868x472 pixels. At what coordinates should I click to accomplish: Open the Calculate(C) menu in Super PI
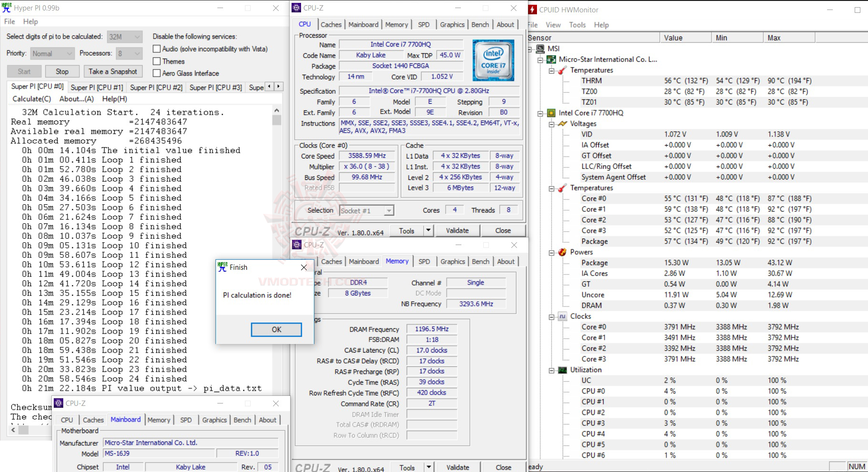point(32,99)
